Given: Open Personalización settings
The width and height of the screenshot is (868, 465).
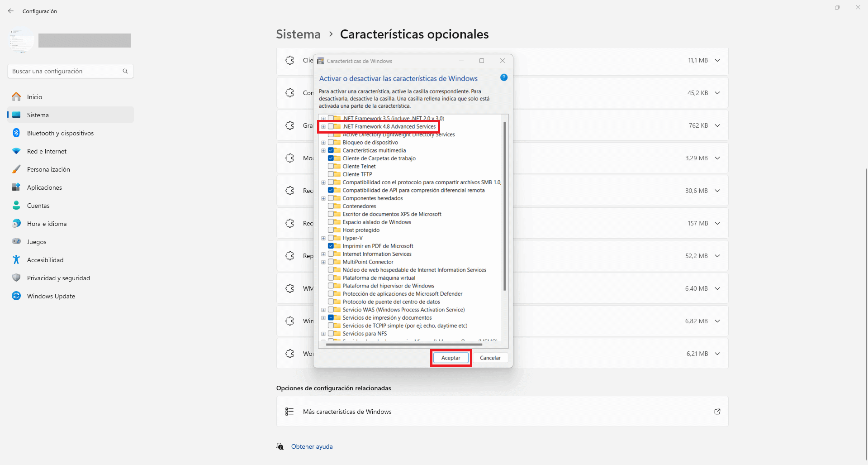Looking at the screenshot, I should pyautogui.click(x=71, y=169).
